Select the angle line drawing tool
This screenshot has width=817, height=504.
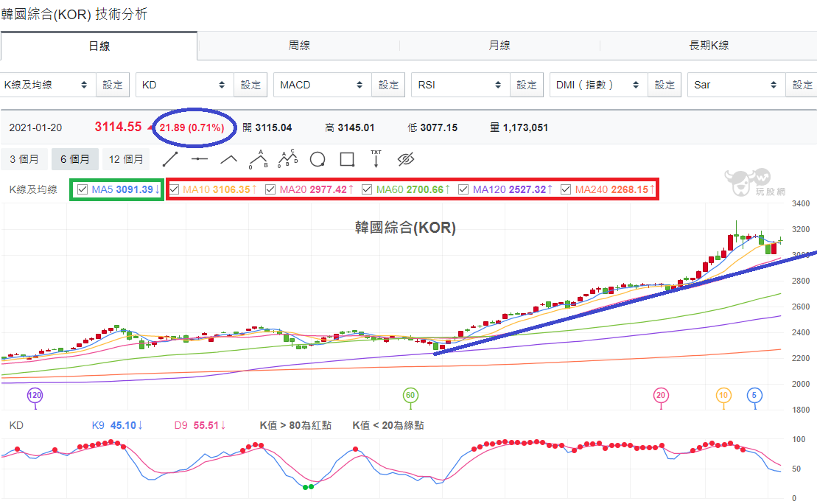point(228,159)
